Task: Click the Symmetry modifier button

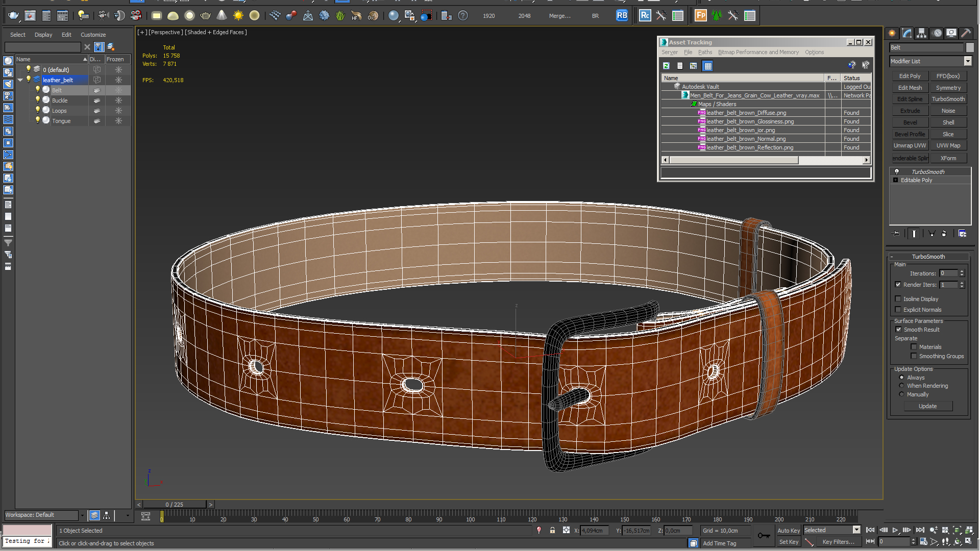Action: (948, 88)
